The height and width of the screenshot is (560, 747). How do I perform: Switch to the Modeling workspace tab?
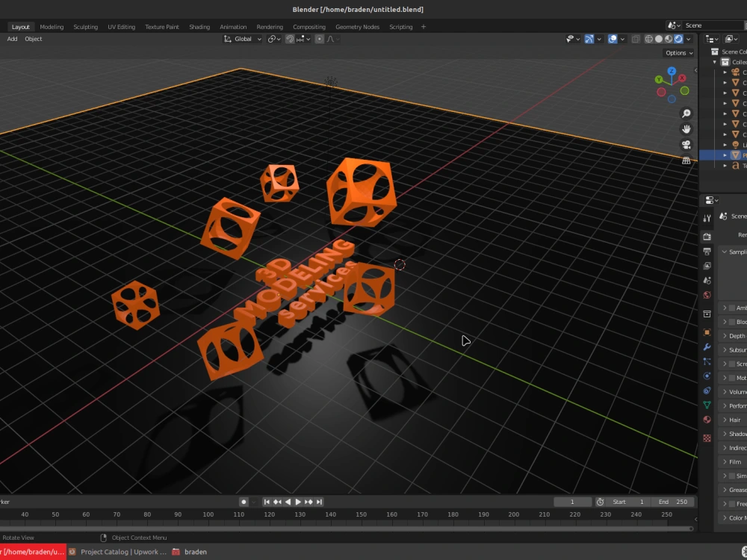(52, 27)
